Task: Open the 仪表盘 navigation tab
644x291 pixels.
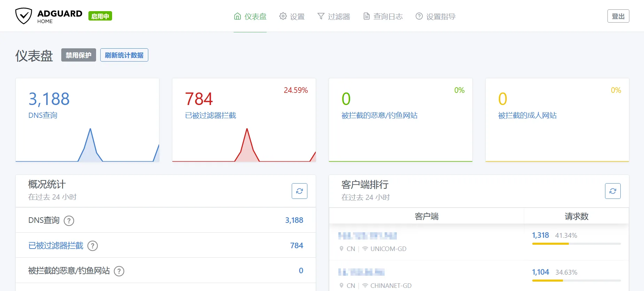Action: tap(250, 16)
